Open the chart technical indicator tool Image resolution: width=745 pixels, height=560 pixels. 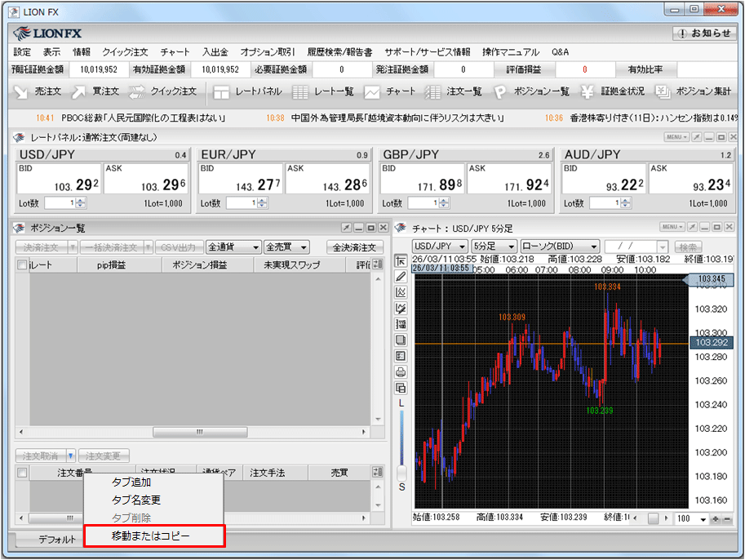[401, 292]
